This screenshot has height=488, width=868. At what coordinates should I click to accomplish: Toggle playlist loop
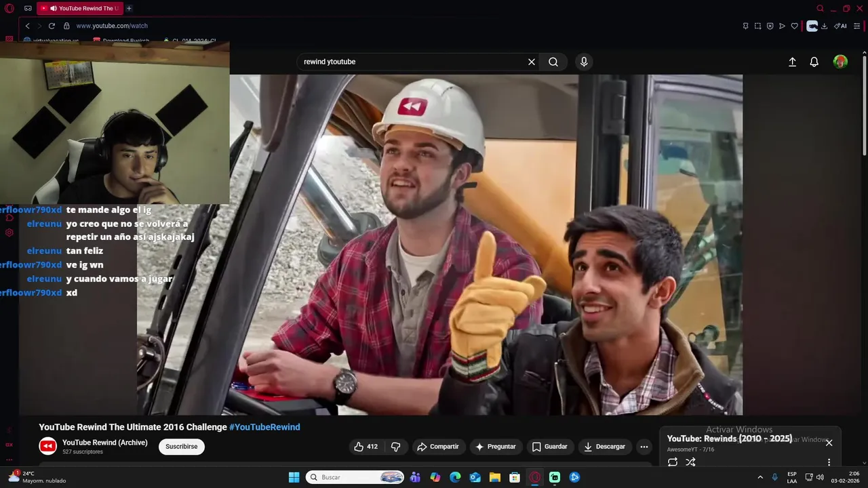673,462
